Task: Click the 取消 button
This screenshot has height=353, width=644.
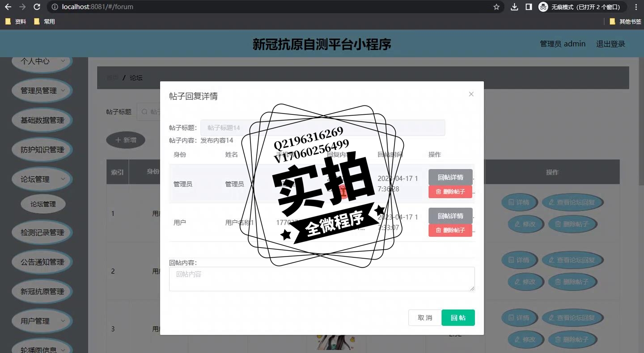Action: 425,318
